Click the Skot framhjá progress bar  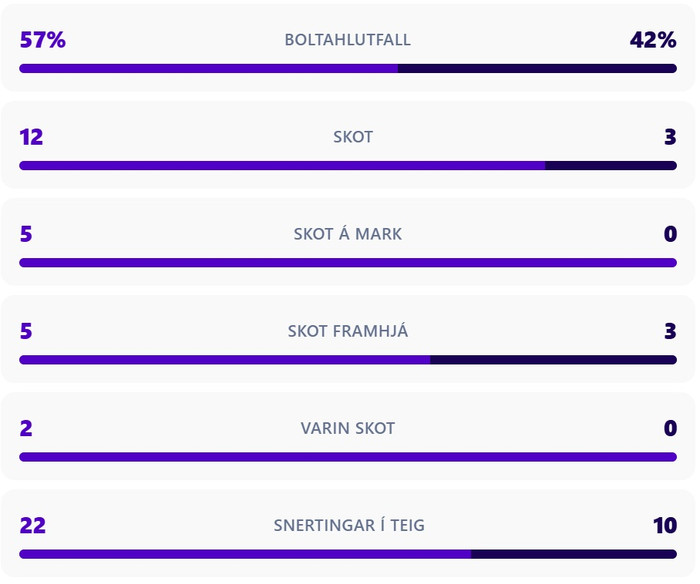click(348, 360)
